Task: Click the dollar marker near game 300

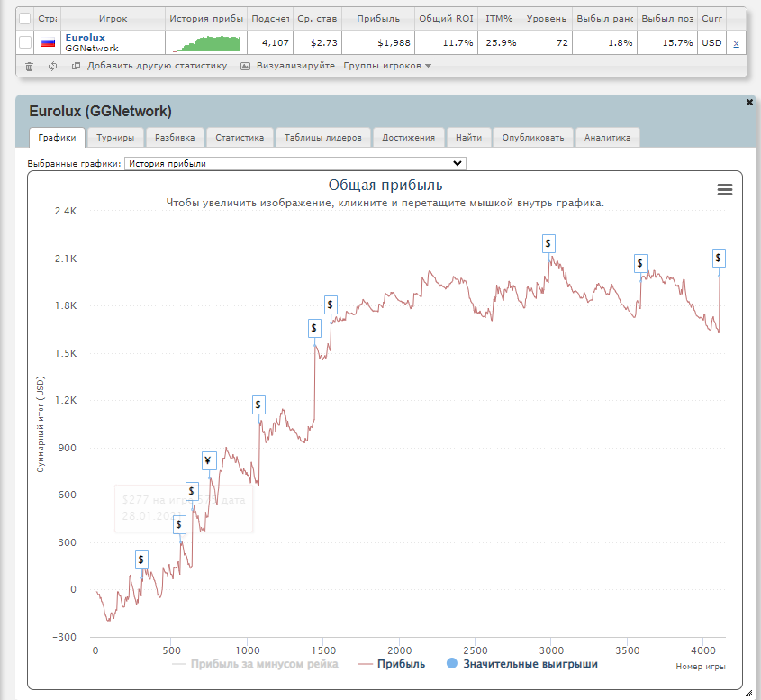Action: [x=141, y=559]
